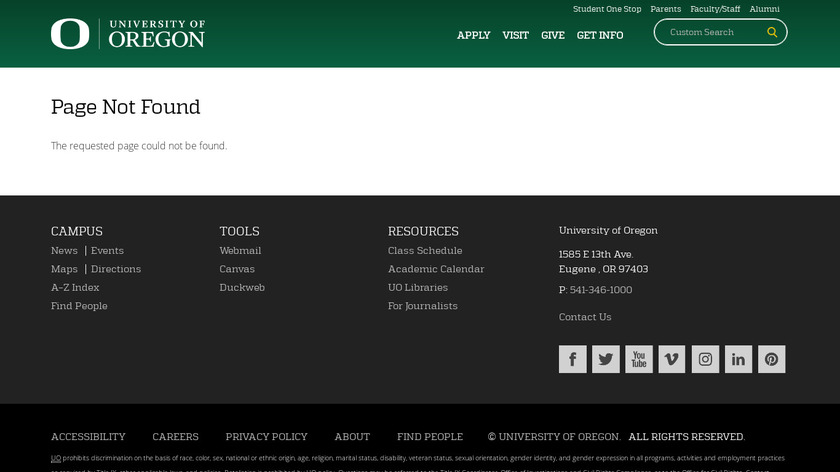
Task: Open the Canvas link
Action: [x=237, y=269]
